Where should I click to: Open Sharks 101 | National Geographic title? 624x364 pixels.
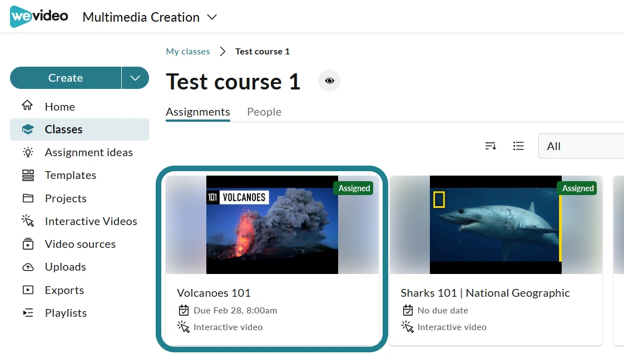[x=485, y=293]
